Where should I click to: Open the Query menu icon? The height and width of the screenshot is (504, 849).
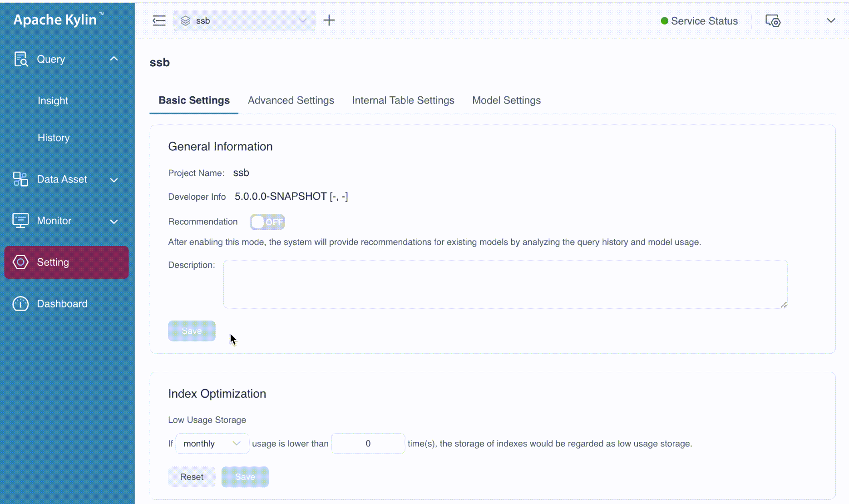[x=21, y=59]
